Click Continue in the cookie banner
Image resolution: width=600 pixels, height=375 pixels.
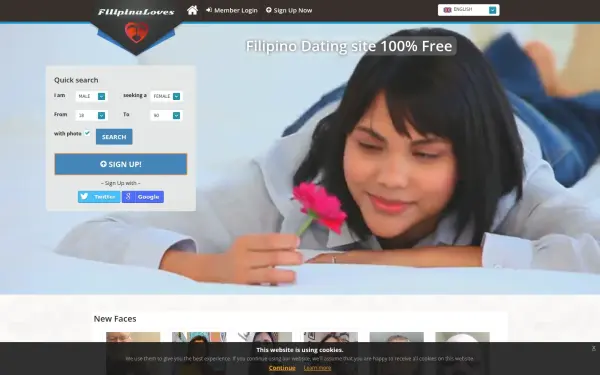(x=282, y=368)
